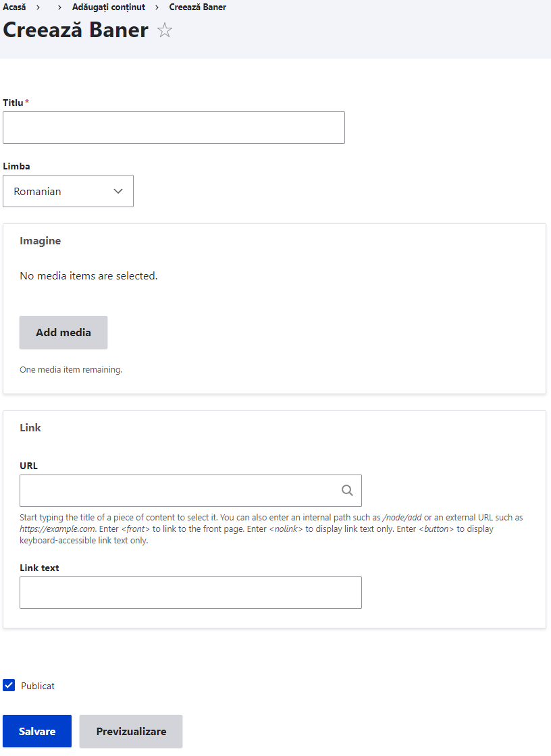Click the star bookmark icon beside Creează Baner
Screen dimensions: 551x756
pyautogui.click(x=164, y=30)
